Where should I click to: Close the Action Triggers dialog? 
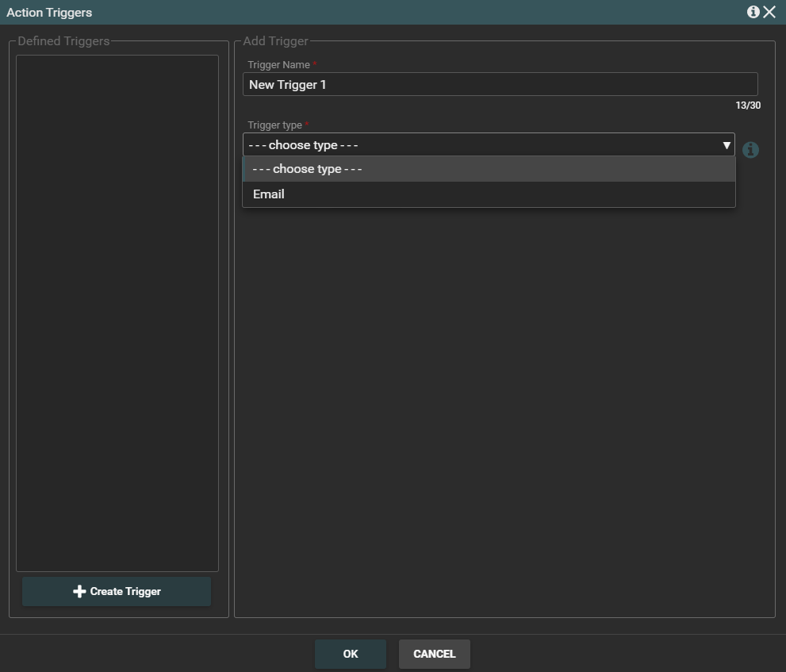tap(769, 12)
